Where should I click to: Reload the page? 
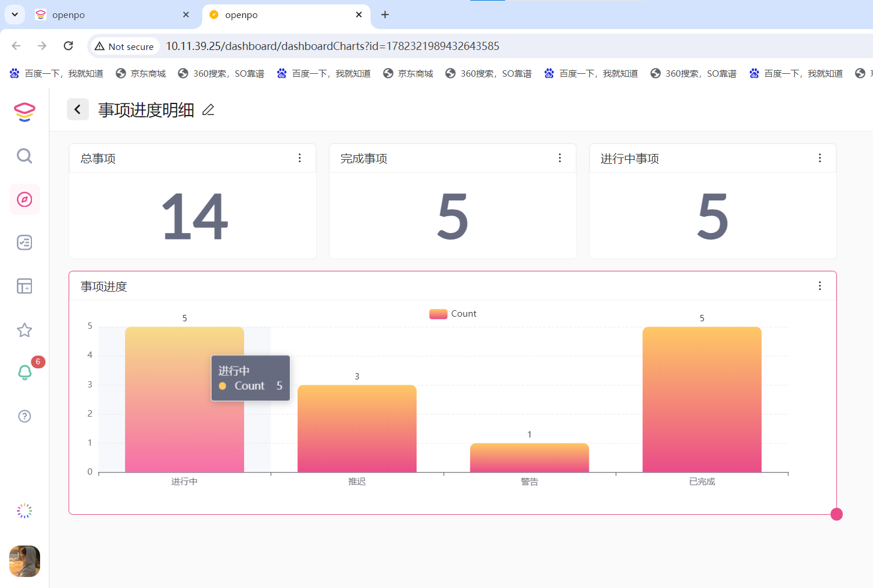pyautogui.click(x=69, y=46)
